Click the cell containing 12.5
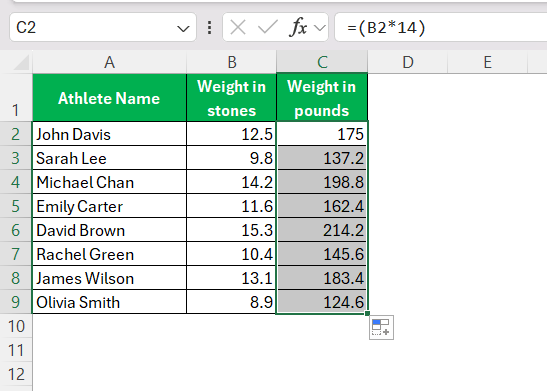Image resolution: width=547 pixels, height=391 pixels. [x=232, y=134]
